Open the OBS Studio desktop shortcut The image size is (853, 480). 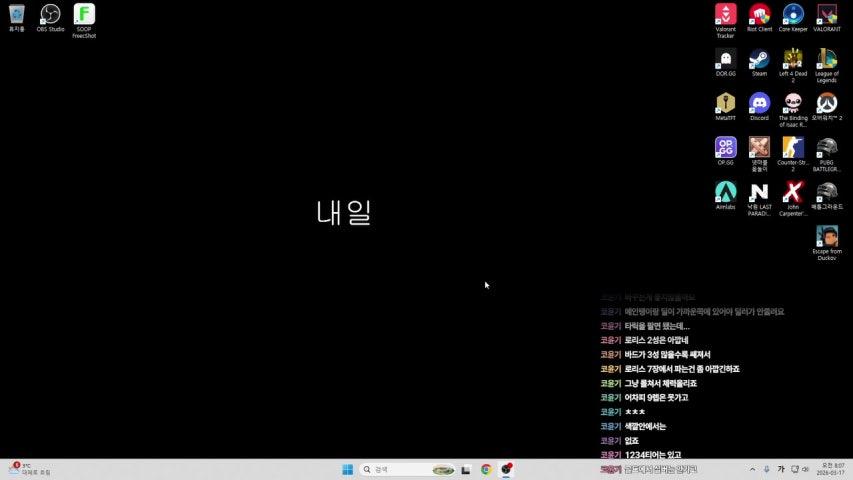click(50, 14)
